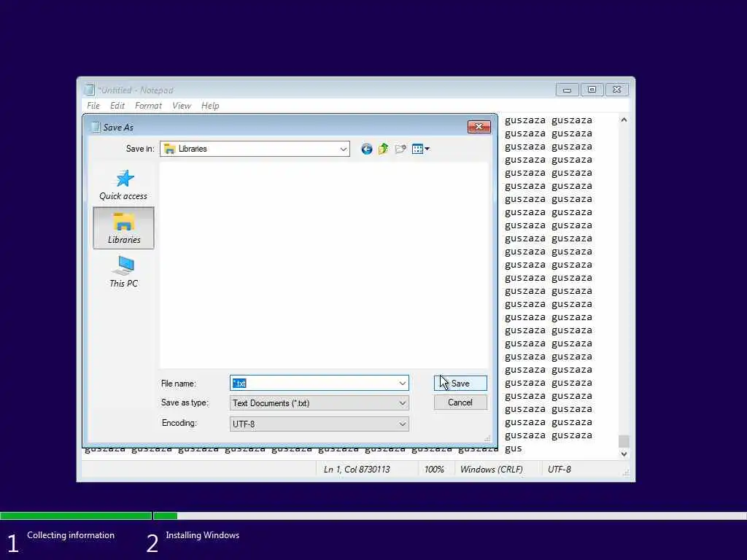Screen dimensions: 747x560
Task: Select Quick access in the places bar
Action: [123, 184]
